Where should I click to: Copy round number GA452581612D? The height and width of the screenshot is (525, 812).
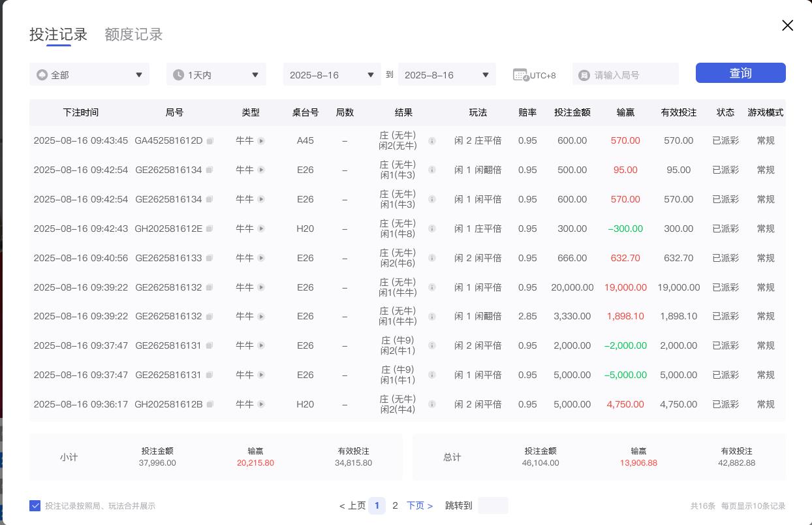tap(210, 141)
